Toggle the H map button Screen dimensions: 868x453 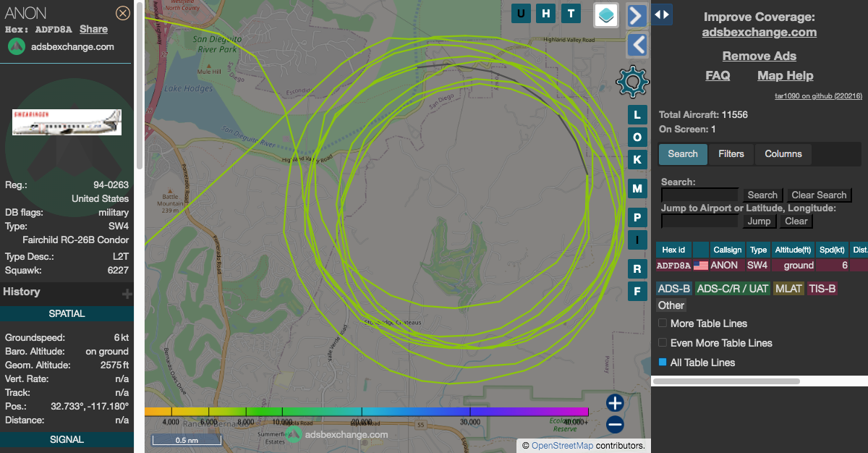[x=547, y=13]
